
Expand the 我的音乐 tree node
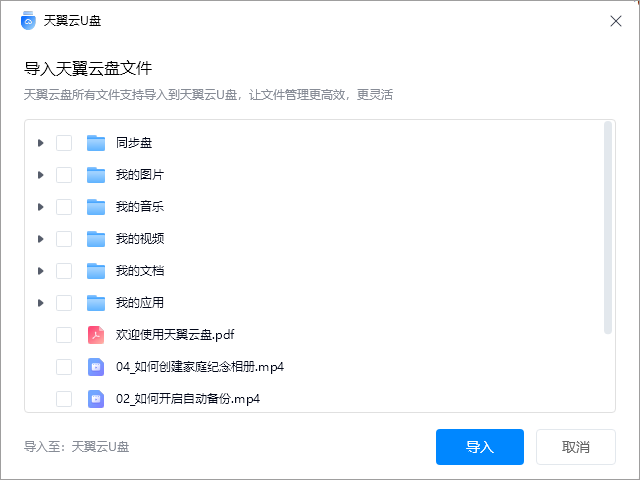[40, 207]
